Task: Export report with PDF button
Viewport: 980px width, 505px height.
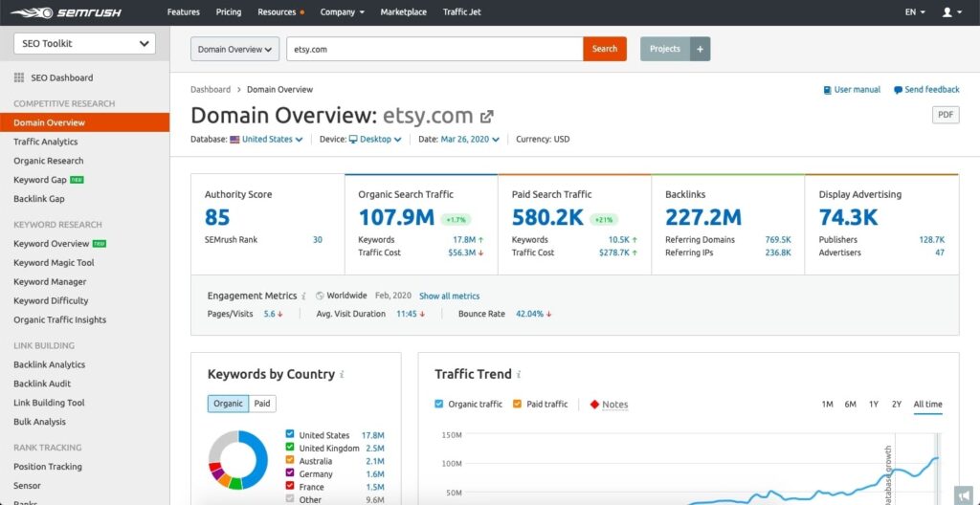Action: coord(946,115)
